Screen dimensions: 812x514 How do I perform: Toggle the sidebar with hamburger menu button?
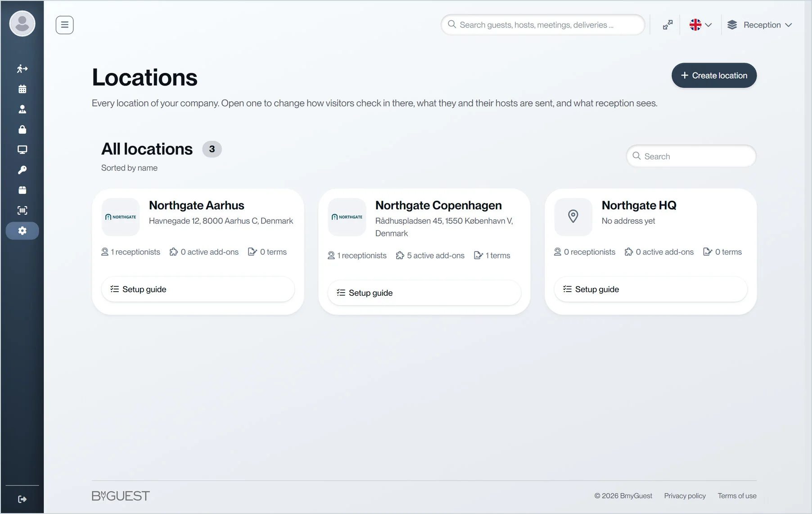tap(64, 25)
